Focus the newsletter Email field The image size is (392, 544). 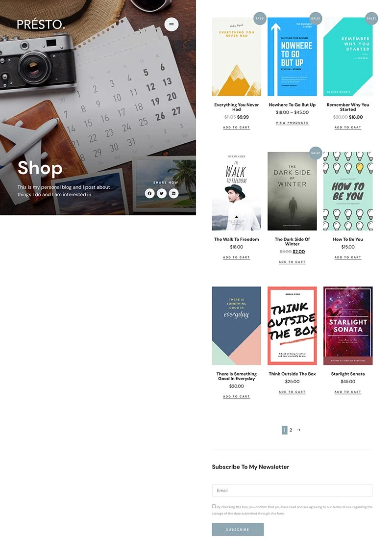click(292, 490)
